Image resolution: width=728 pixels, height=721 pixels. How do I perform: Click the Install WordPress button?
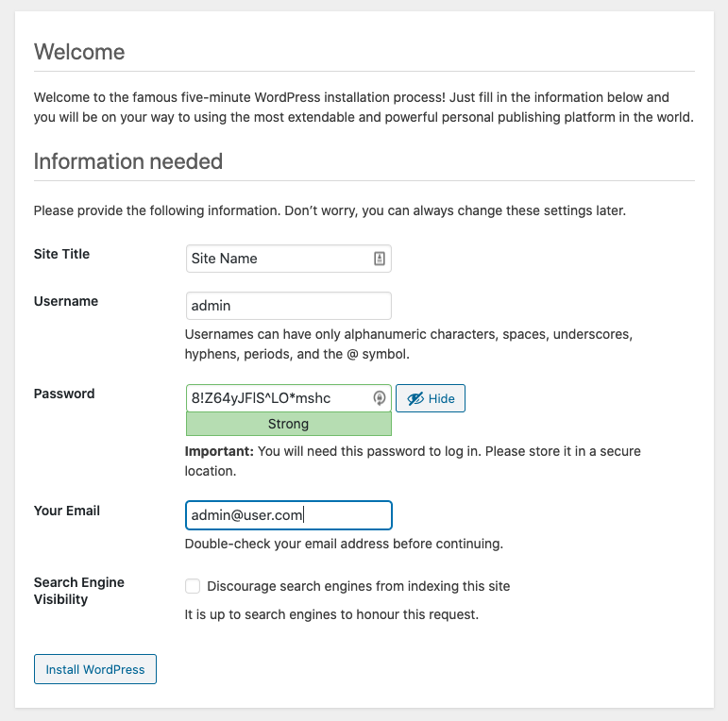pyautogui.click(x=95, y=669)
